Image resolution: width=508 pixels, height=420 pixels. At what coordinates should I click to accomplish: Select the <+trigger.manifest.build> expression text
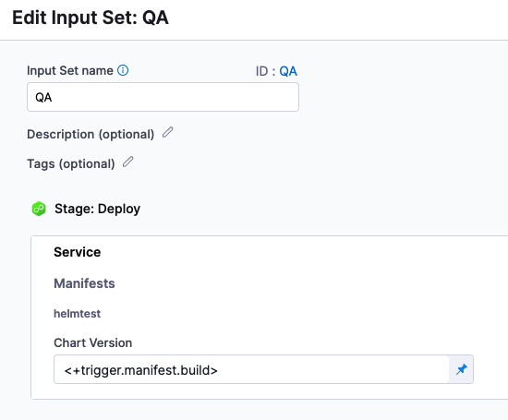click(x=141, y=370)
